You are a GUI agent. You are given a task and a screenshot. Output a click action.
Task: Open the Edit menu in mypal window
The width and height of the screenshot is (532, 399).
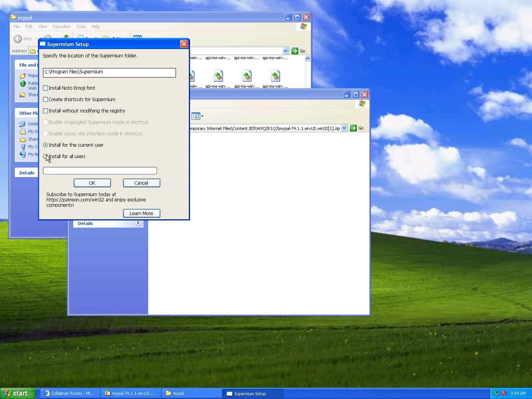(29, 27)
